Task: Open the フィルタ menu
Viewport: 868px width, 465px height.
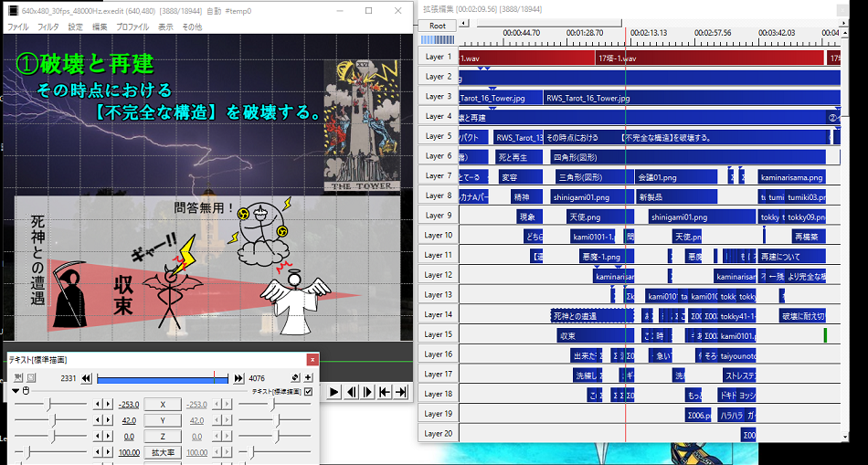Action: click(x=48, y=26)
